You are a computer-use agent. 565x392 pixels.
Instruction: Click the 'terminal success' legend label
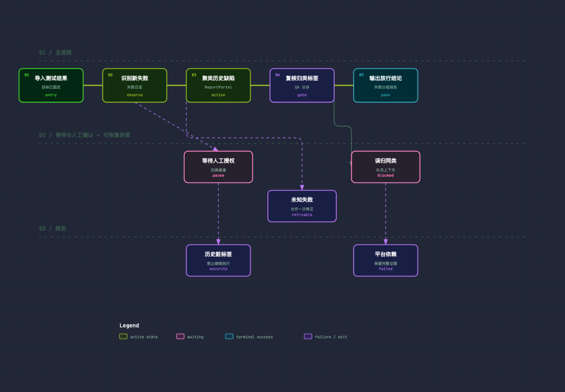coord(254,337)
